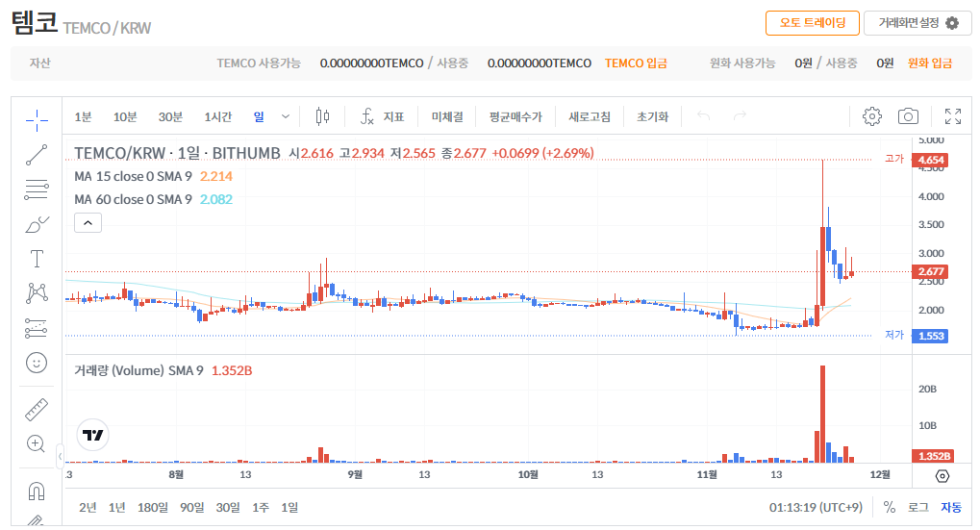The width and height of the screenshot is (980, 530).
Task: Open the TEMCO 입금 deposit link
Action: [x=636, y=63]
